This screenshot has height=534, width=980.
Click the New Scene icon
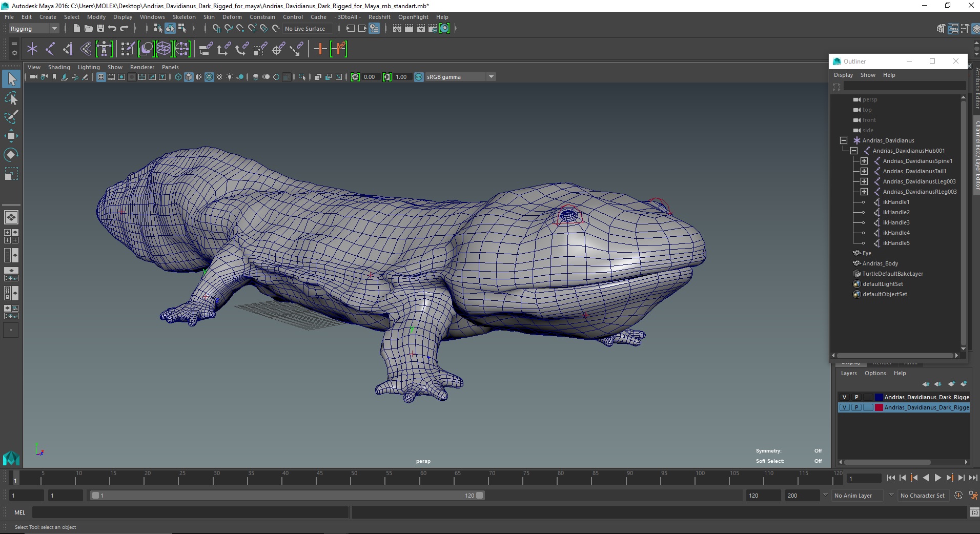pos(76,29)
